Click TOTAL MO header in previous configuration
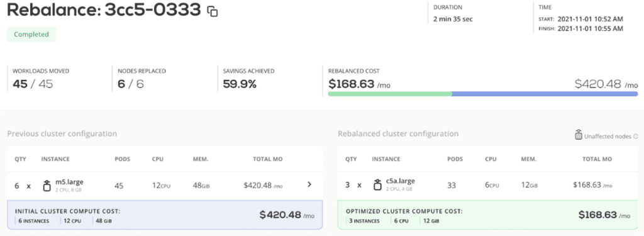The width and height of the screenshot is (644, 236). click(267, 159)
